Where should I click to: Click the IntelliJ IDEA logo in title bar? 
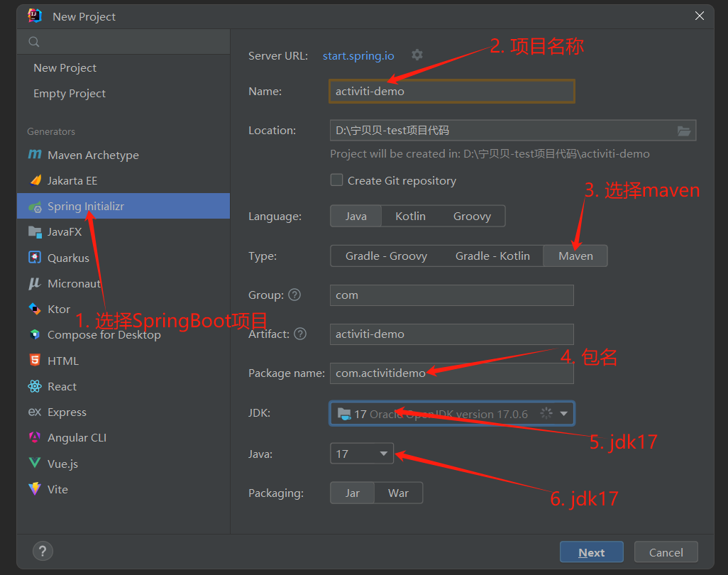coord(35,16)
